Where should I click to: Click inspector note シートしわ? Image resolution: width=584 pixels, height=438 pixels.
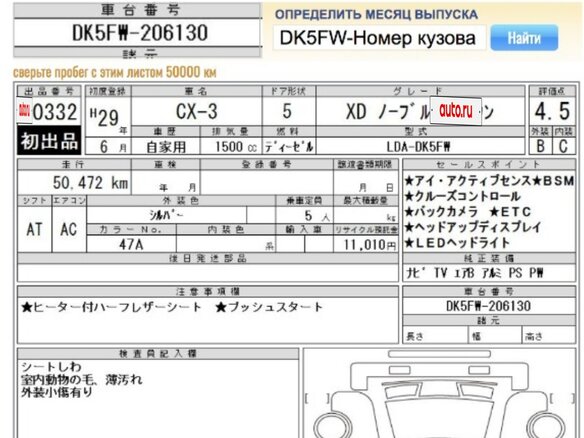51,366
